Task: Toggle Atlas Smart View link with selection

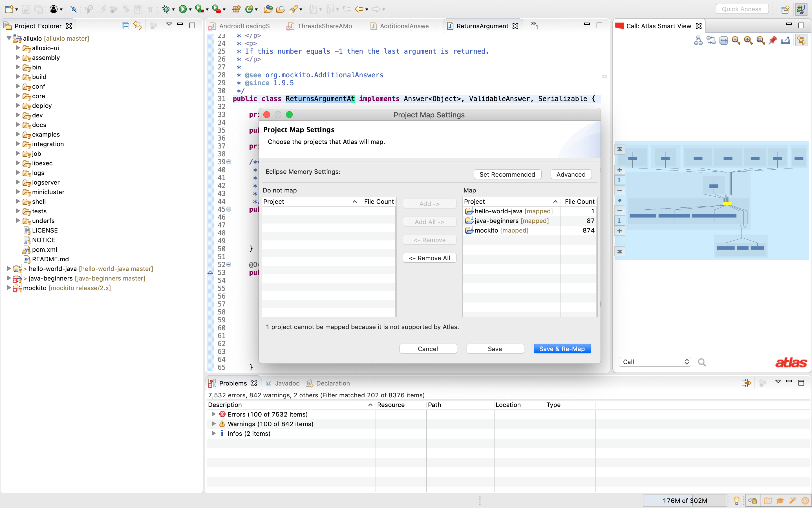Action: (x=801, y=40)
